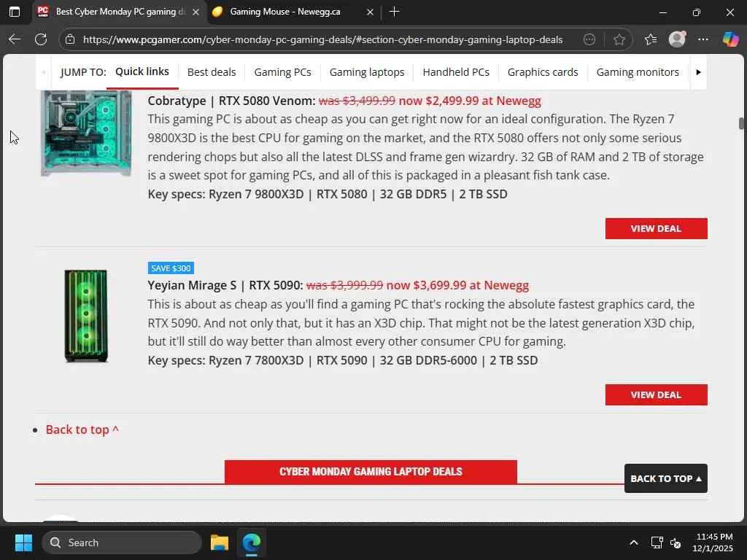
Task: View site information lock icon
Action: pyautogui.click(x=70, y=39)
